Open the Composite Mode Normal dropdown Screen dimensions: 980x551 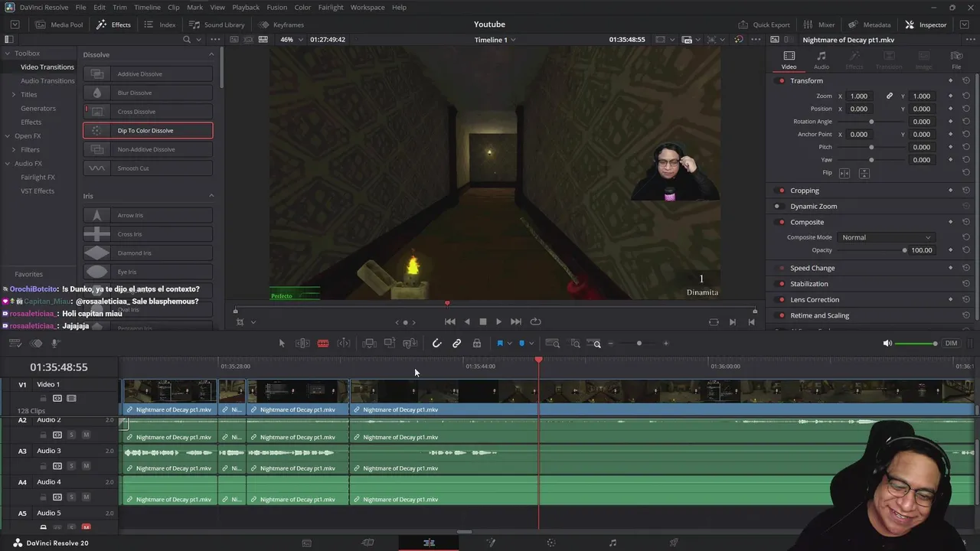coord(886,237)
